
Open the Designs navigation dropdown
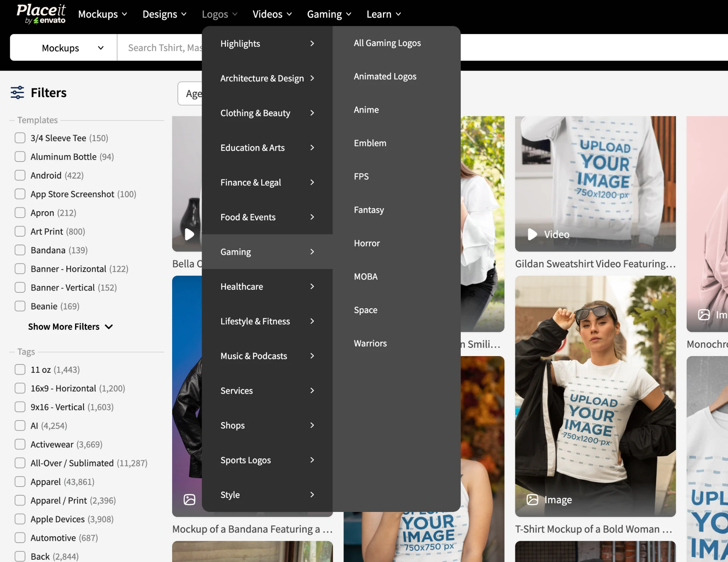(165, 14)
